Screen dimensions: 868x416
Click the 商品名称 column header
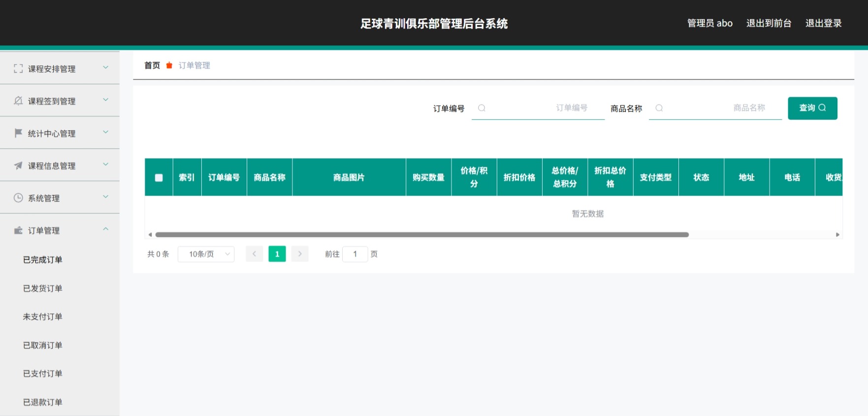(x=269, y=177)
